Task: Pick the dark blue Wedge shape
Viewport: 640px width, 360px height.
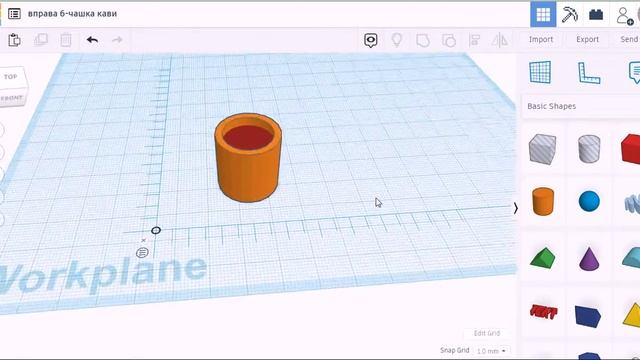Action: 588,316
